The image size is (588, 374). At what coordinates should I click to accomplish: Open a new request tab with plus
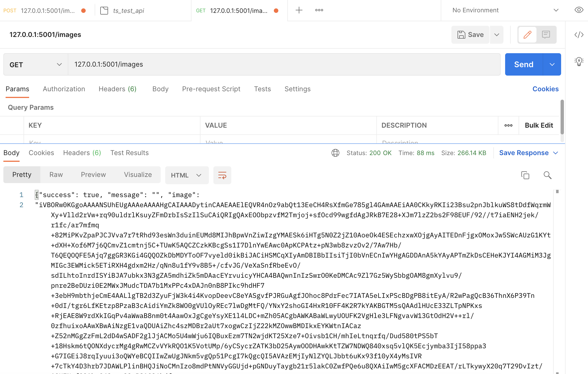click(x=299, y=10)
